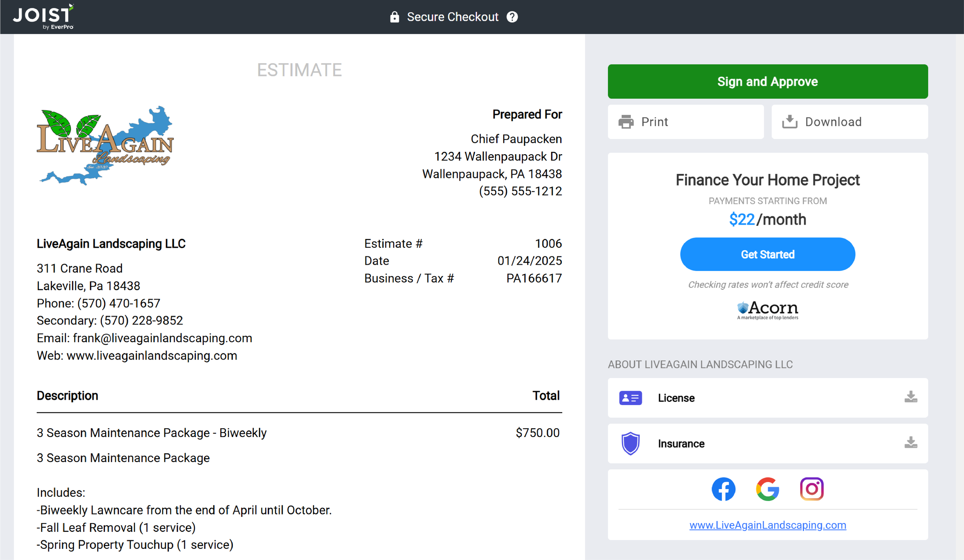Select the License row
This screenshot has width=964, height=560.
coord(767,398)
